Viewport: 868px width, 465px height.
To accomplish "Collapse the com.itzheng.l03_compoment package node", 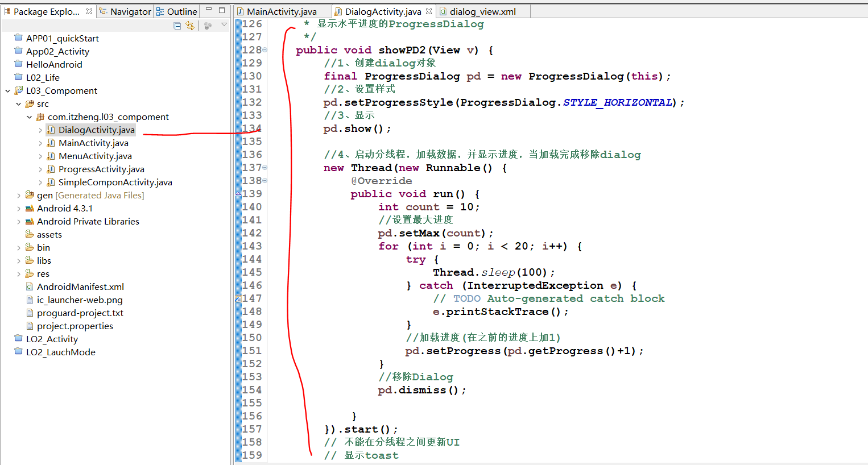I will click(x=30, y=117).
